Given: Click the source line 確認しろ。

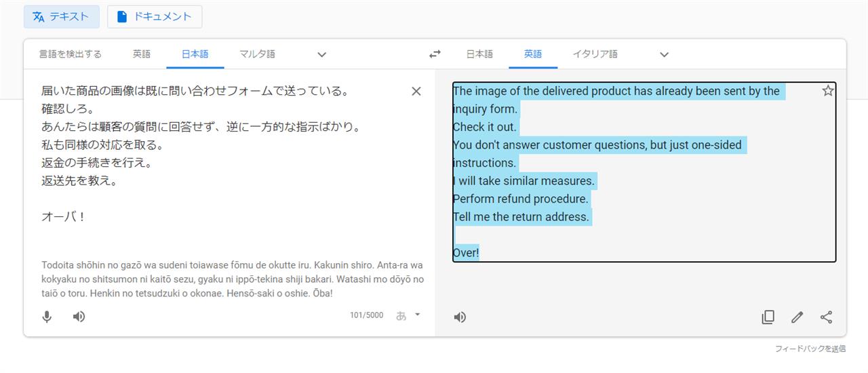Looking at the screenshot, I should 68,109.
